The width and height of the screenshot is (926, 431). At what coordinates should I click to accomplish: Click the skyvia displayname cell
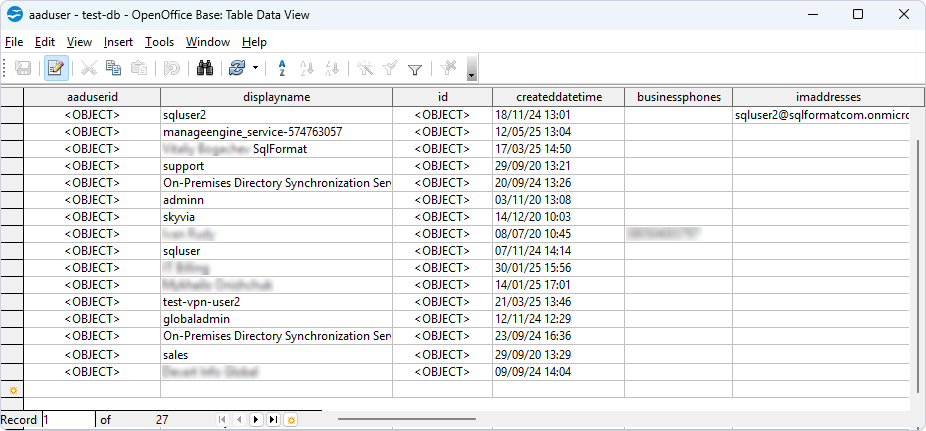coord(276,217)
